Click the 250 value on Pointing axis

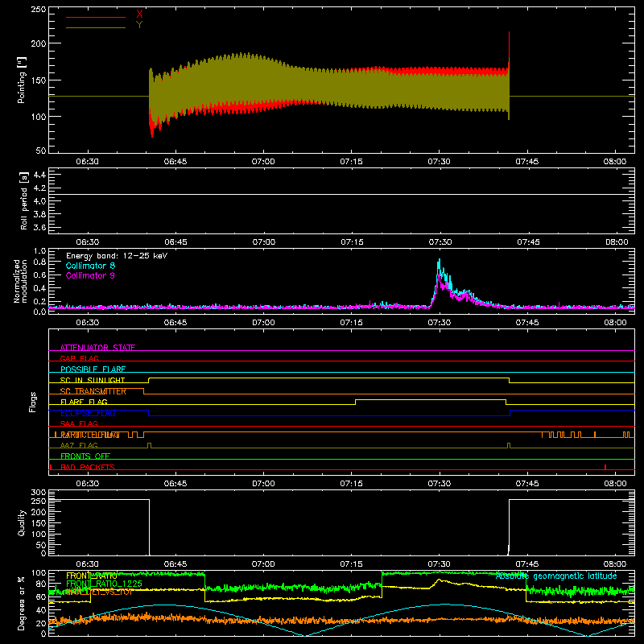point(39,10)
